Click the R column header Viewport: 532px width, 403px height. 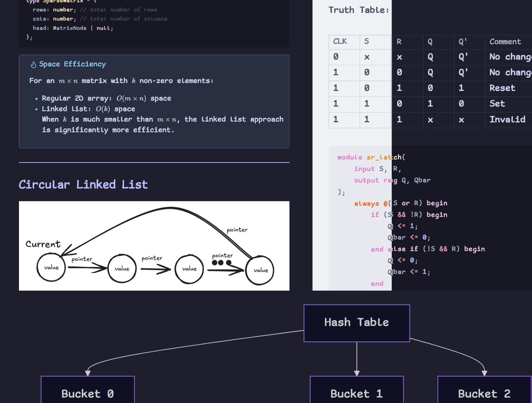coord(407,42)
